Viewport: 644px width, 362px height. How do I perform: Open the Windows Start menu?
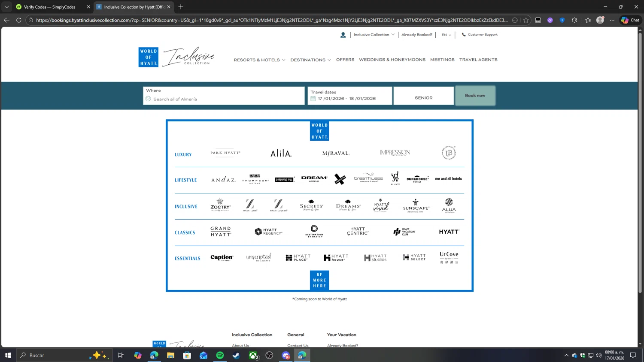tap(8, 355)
